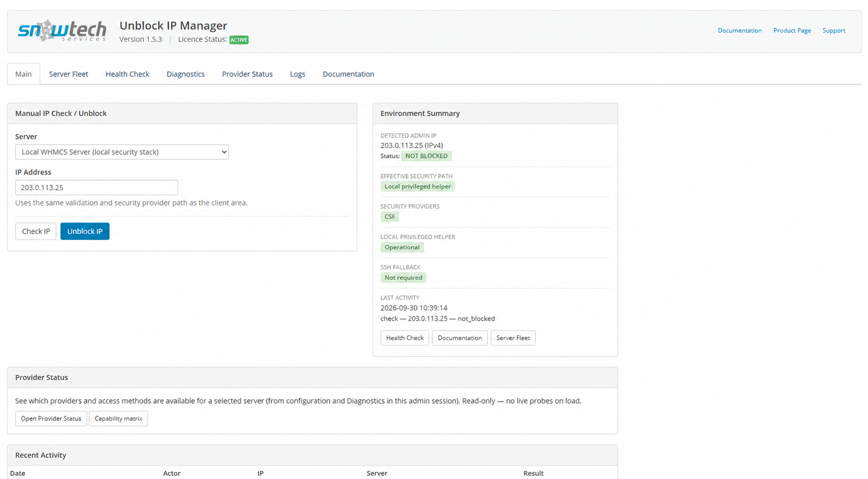Open the Server Fleet tab

tap(68, 74)
